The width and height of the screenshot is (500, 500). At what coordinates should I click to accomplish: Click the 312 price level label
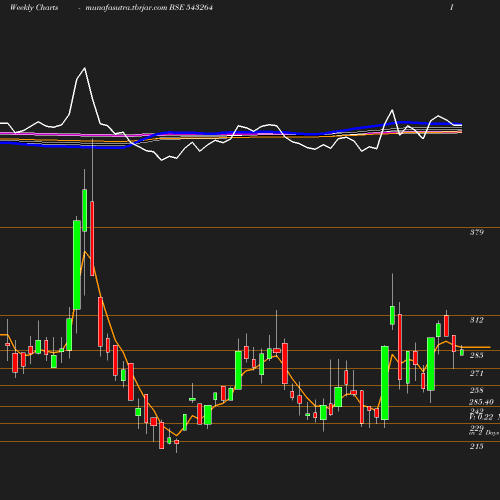click(x=477, y=320)
